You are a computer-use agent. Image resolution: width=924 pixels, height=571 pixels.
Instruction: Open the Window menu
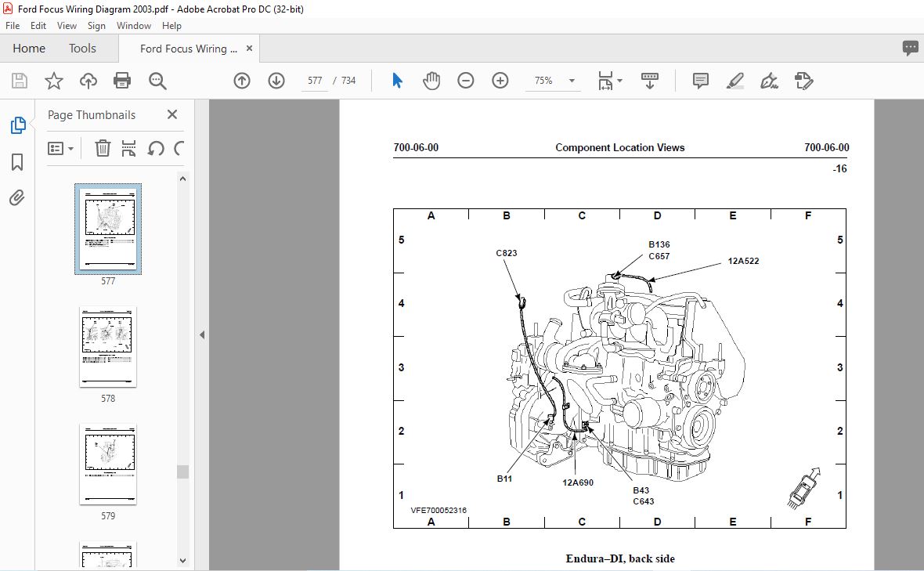[134, 25]
